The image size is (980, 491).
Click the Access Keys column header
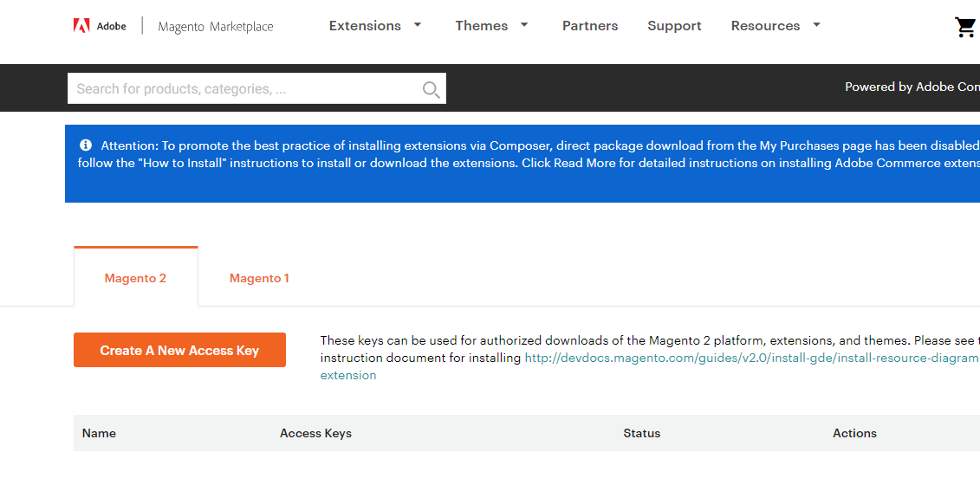315,433
